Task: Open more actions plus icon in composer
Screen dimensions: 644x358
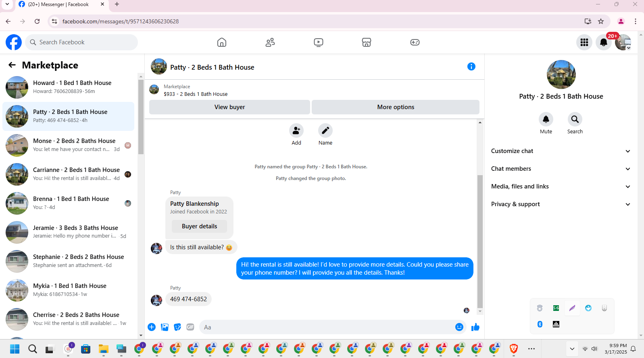Action: [152, 327]
